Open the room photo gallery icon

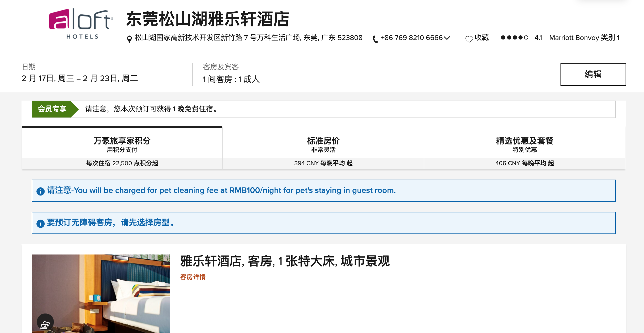pos(45,322)
